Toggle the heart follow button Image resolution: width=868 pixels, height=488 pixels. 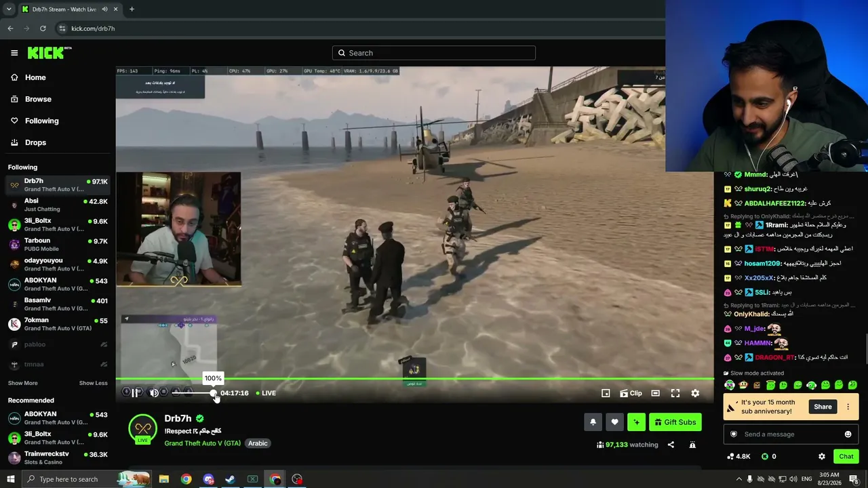tap(614, 422)
